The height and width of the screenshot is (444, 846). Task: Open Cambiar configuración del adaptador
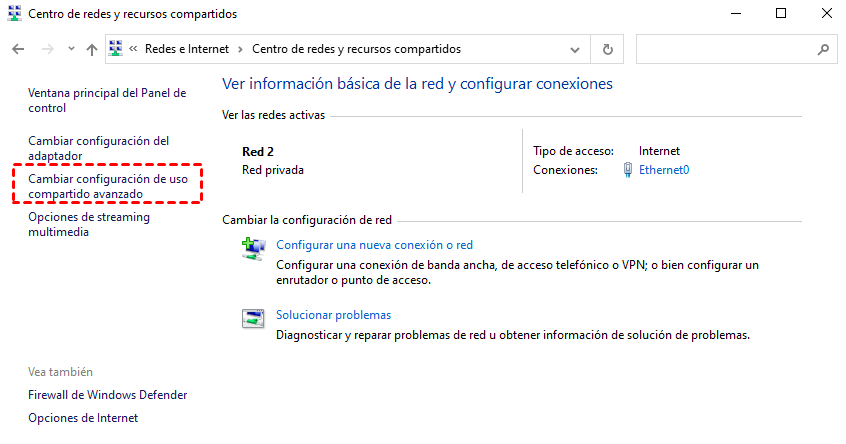tap(98, 148)
